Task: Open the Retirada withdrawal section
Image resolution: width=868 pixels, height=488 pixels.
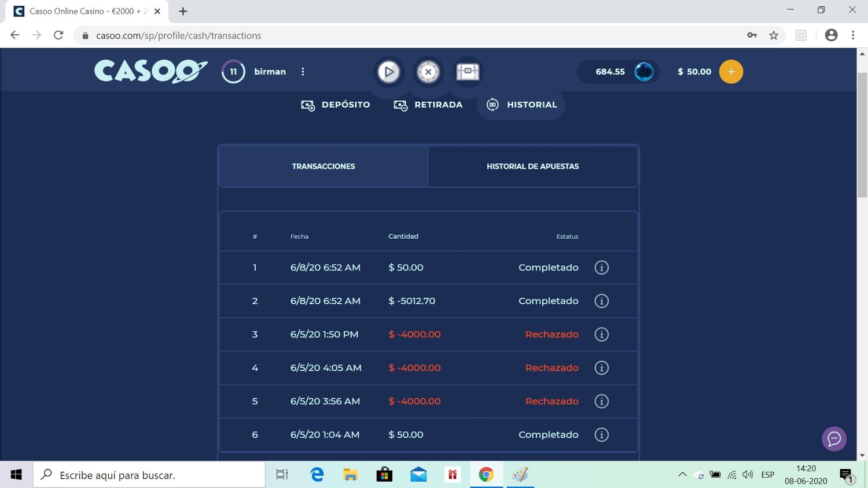Action: (428, 105)
